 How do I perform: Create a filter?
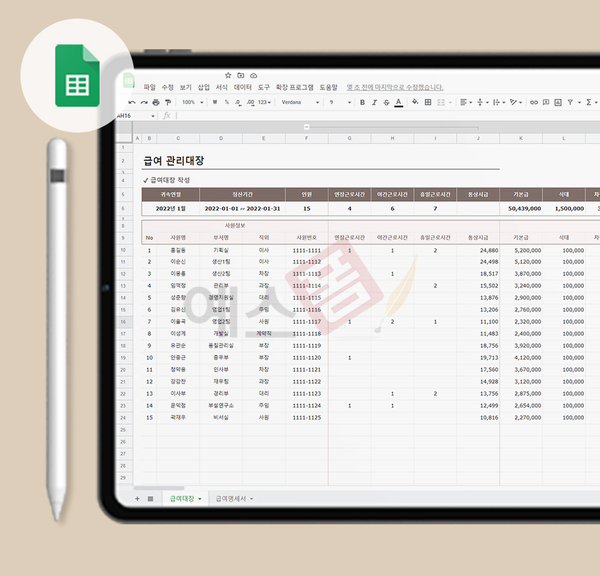571,102
